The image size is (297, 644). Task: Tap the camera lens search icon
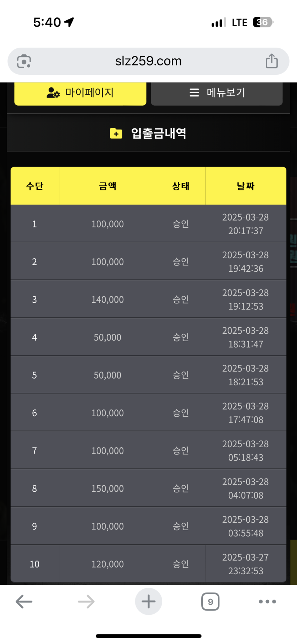24,61
